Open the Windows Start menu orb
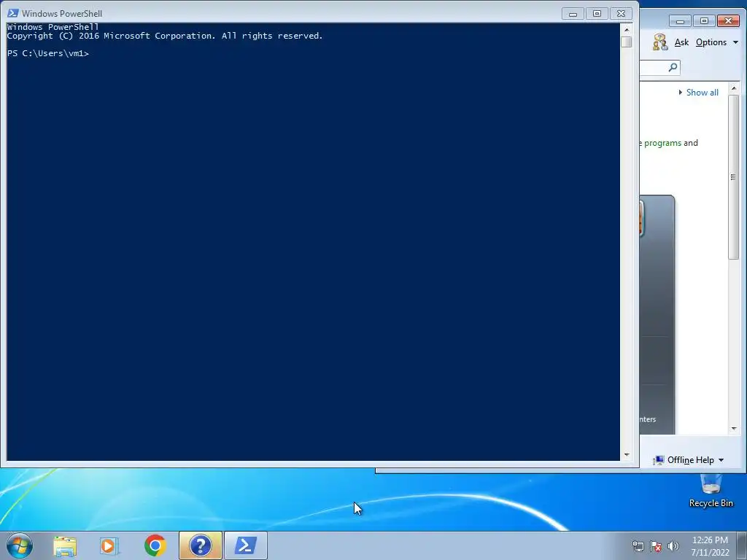This screenshot has height=560, width=747. (20, 545)
